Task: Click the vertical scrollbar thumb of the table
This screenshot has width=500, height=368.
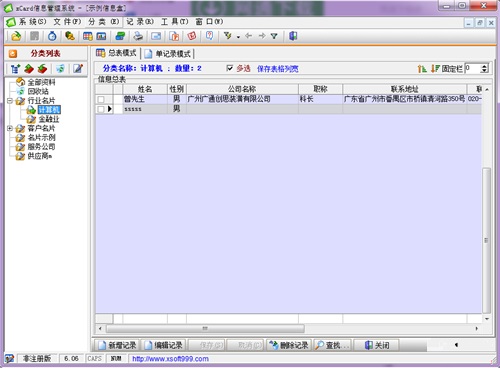Action: click(x=486, y=240)
